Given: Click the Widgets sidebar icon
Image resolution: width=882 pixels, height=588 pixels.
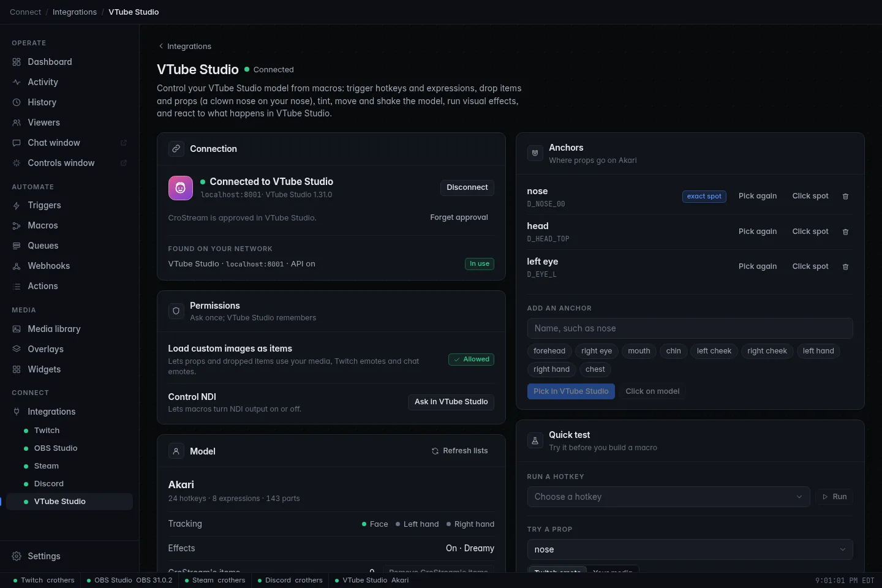Looking at the screenshot, I should click(x=17, y=369).
